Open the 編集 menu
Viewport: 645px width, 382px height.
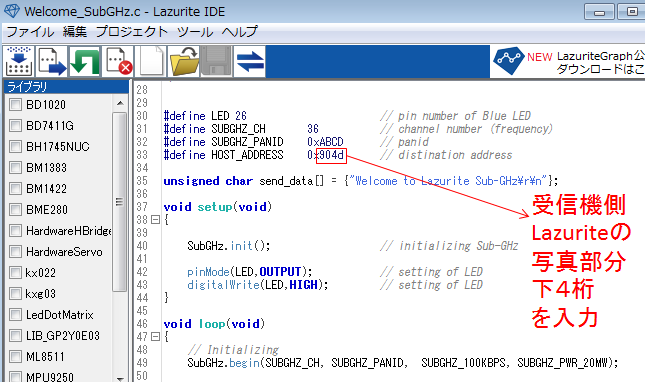coord(75,32)
